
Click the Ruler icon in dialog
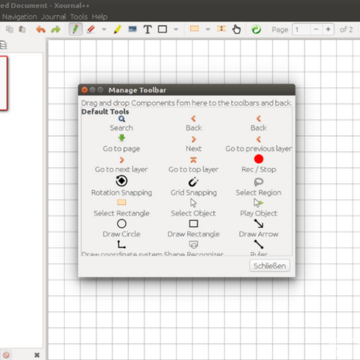[259, 245]
